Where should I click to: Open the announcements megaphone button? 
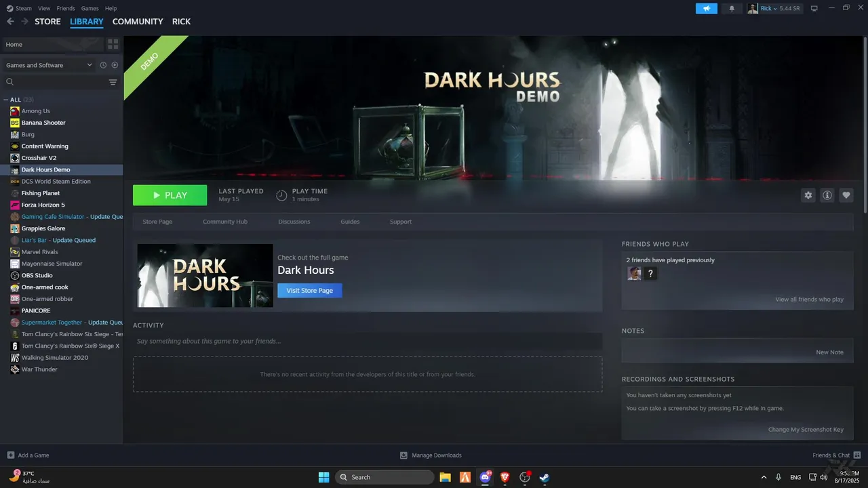706,8
